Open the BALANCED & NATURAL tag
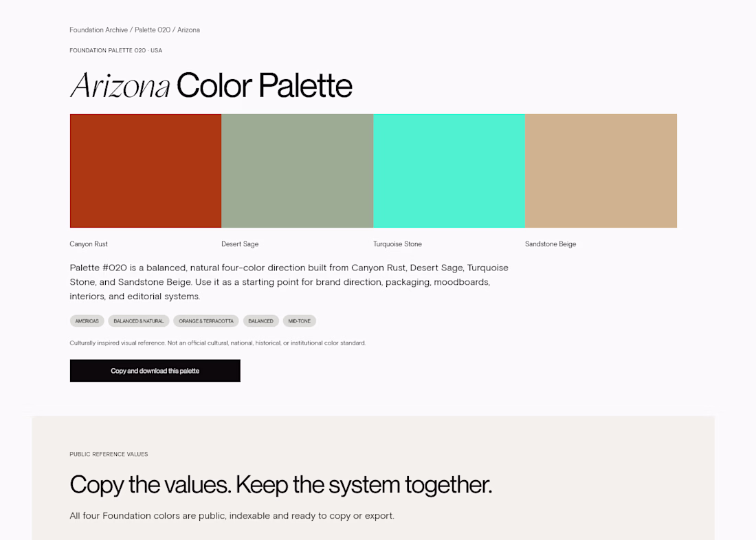This screenshot has height=540, width=756. click(139, 321)
